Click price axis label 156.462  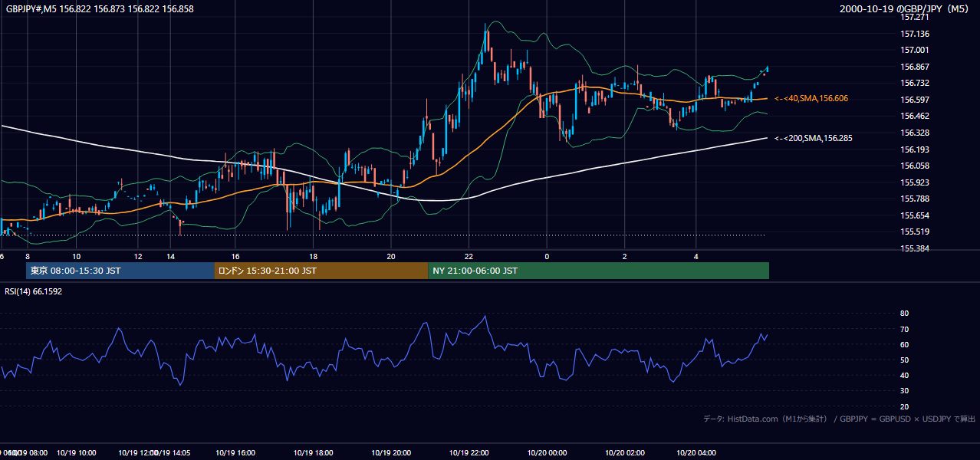(x=915, y=116)
